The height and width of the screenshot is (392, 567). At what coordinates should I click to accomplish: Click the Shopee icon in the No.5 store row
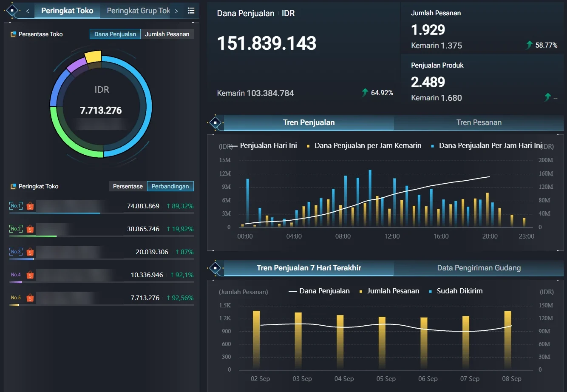(30, 298)
